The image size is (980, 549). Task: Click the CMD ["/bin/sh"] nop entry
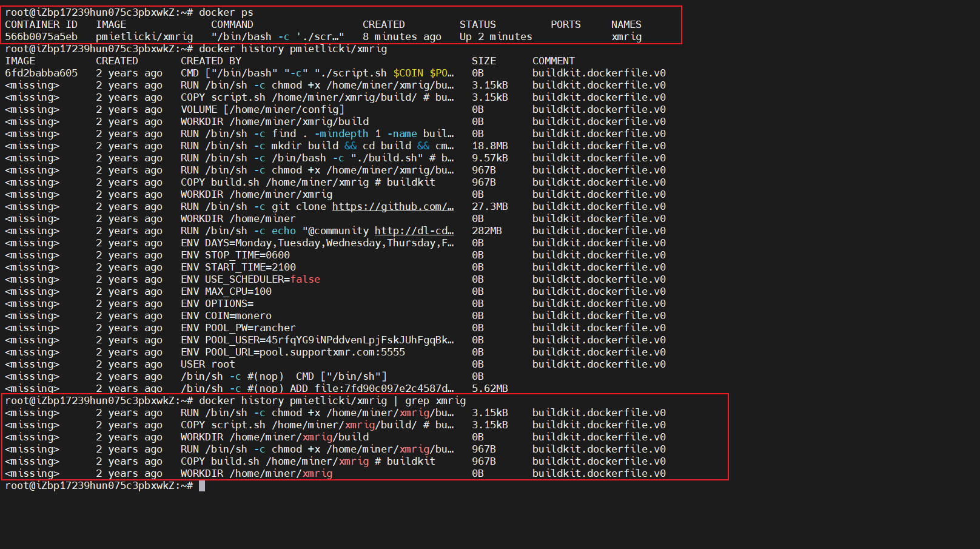[284, 376]
